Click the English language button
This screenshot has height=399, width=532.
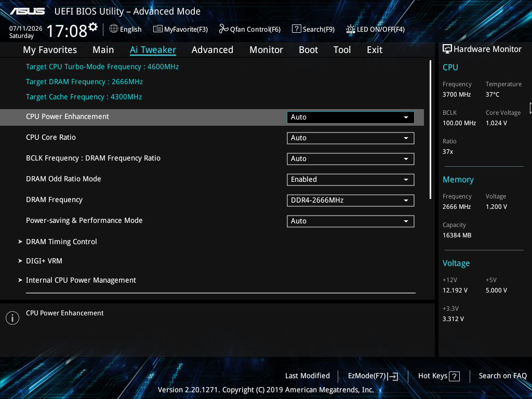[x=126, y=29]
